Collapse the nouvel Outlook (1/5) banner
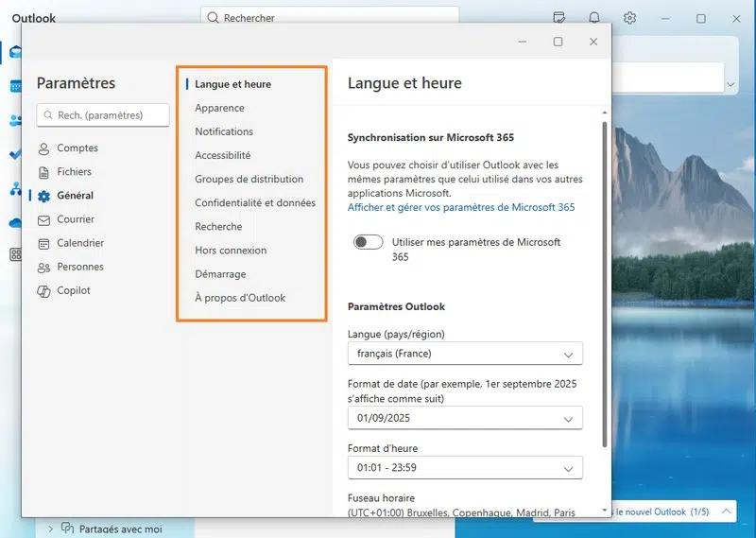This screenshot has height=538, width=756. (727, 512)
